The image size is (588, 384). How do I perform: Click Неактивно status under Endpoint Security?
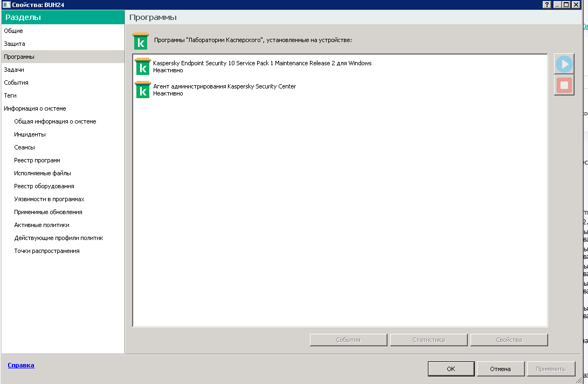[168, 70]
